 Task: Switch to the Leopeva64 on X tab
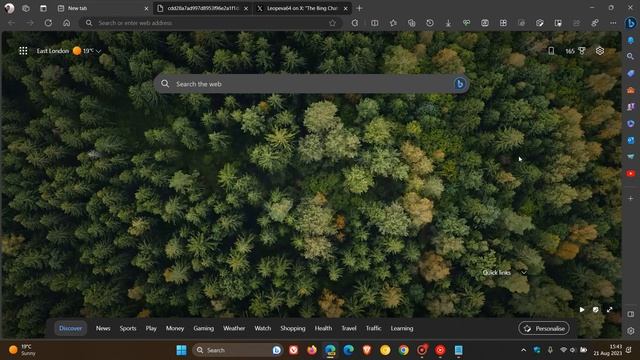coord(302,8)
